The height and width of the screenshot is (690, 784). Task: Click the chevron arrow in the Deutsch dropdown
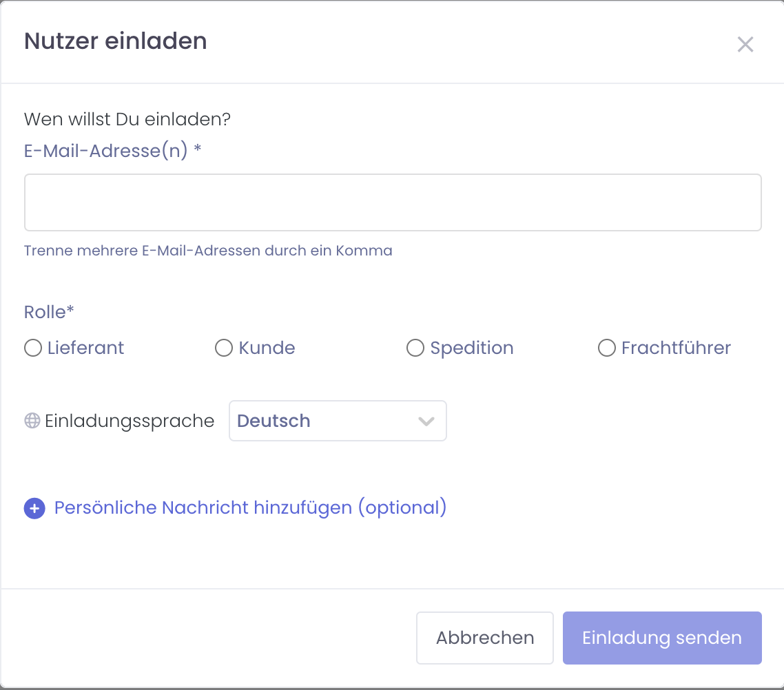pos(426,421)
